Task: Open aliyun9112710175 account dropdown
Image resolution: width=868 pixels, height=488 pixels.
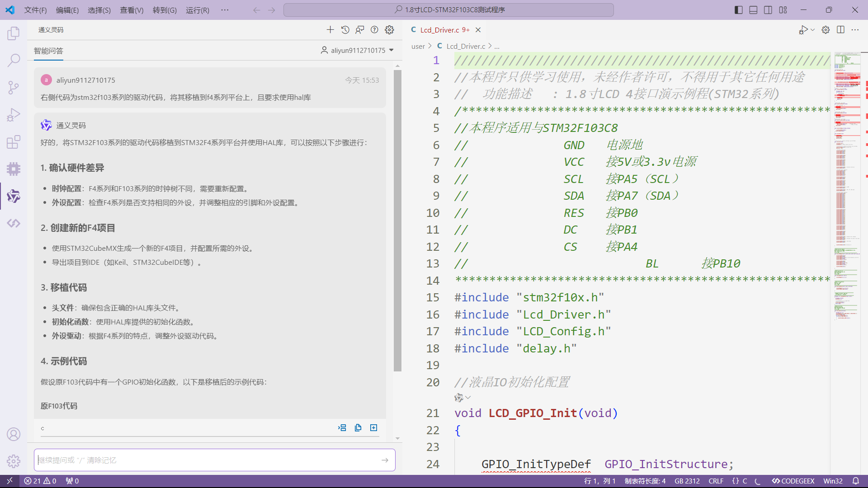Action: (x=357, y=50)
